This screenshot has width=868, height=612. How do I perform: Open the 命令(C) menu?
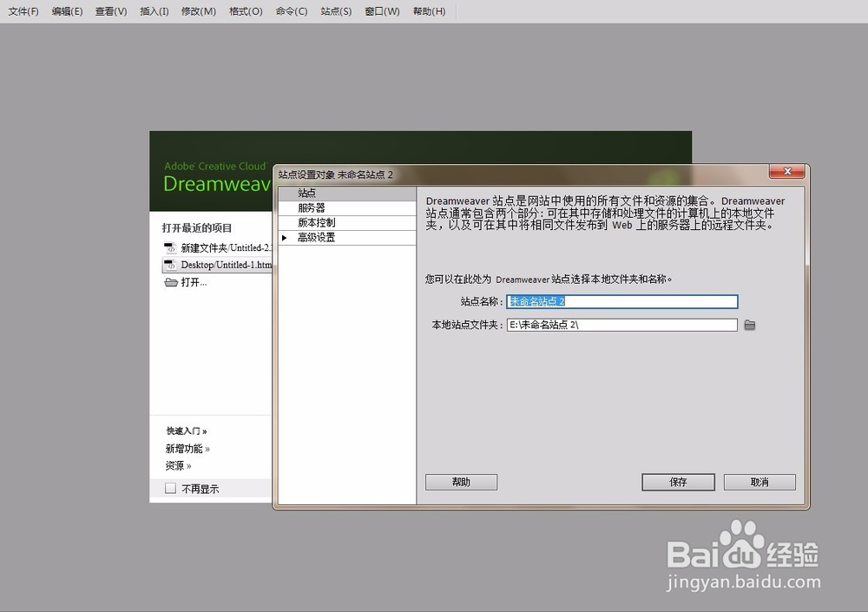pos(291,11)
